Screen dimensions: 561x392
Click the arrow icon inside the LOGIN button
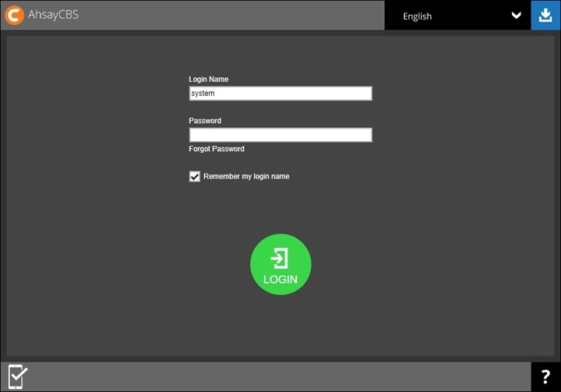[x=280, y=259]
